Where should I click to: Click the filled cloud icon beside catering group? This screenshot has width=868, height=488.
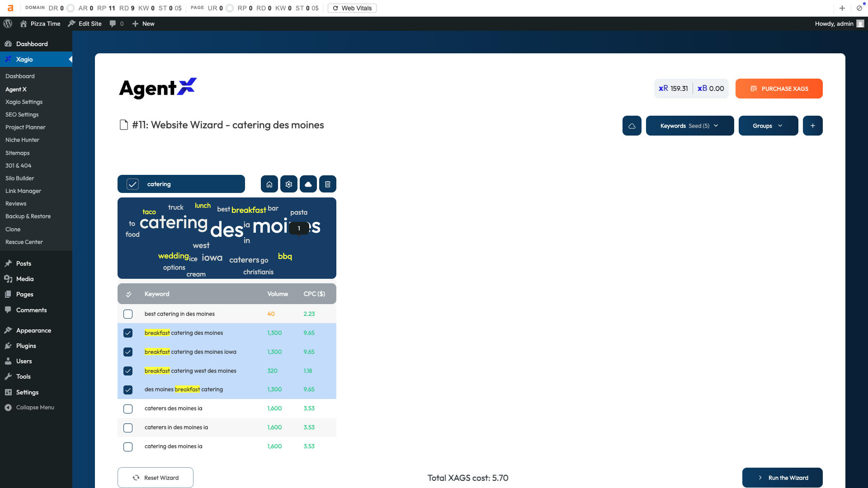308,184
